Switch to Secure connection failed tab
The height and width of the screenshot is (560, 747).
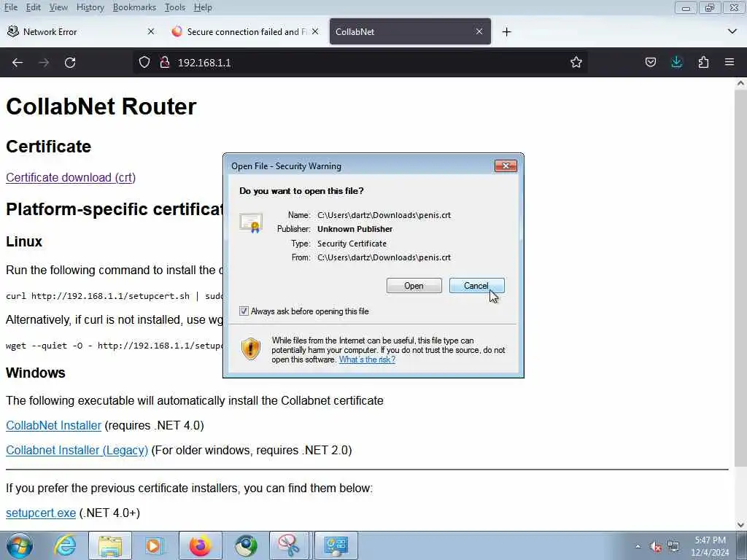coord(245,31)
